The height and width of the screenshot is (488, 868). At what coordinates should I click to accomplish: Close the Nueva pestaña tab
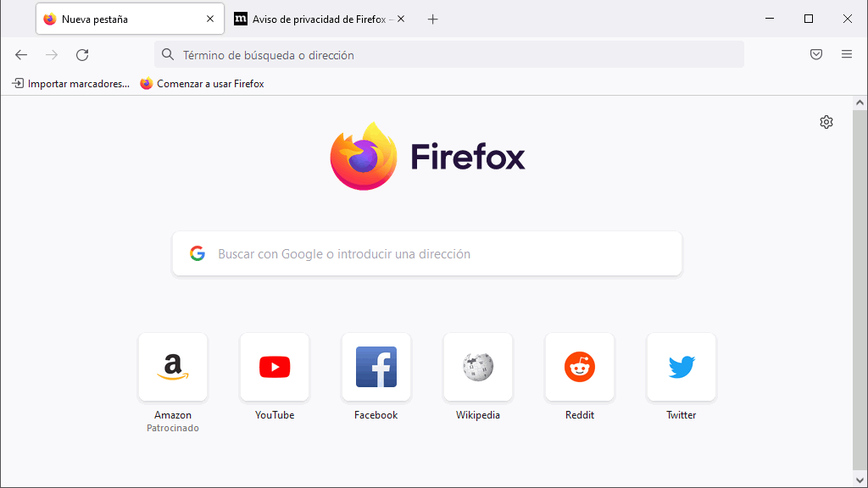(210, 19)
